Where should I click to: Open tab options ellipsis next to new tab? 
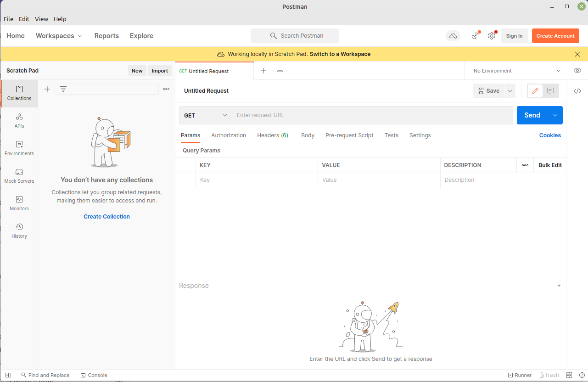pos(280,71)
